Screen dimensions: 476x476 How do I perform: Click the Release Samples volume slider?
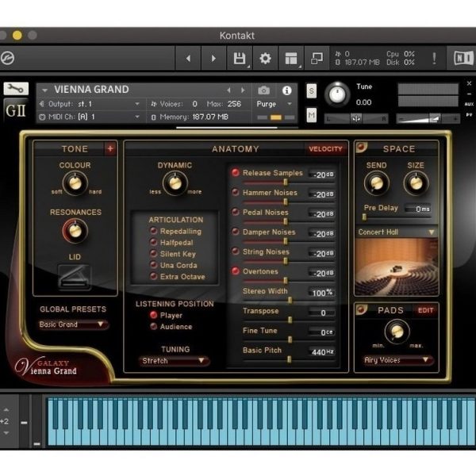click(289, 182)
